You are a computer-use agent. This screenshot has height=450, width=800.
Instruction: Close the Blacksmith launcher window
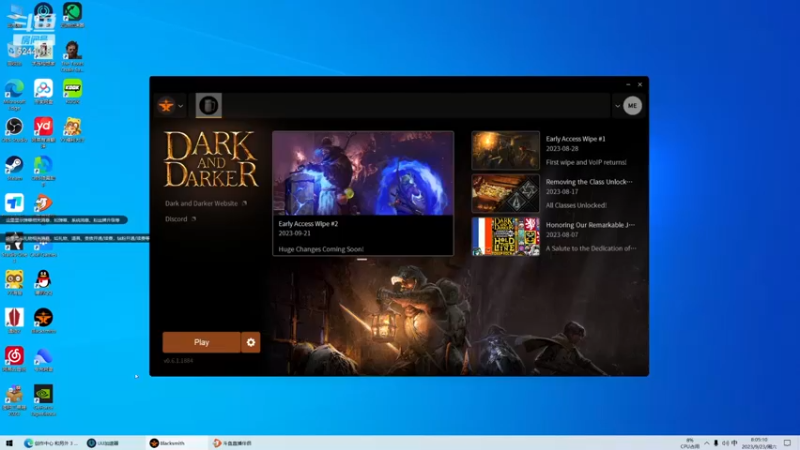pyautogui.click(x=640, y=85)
